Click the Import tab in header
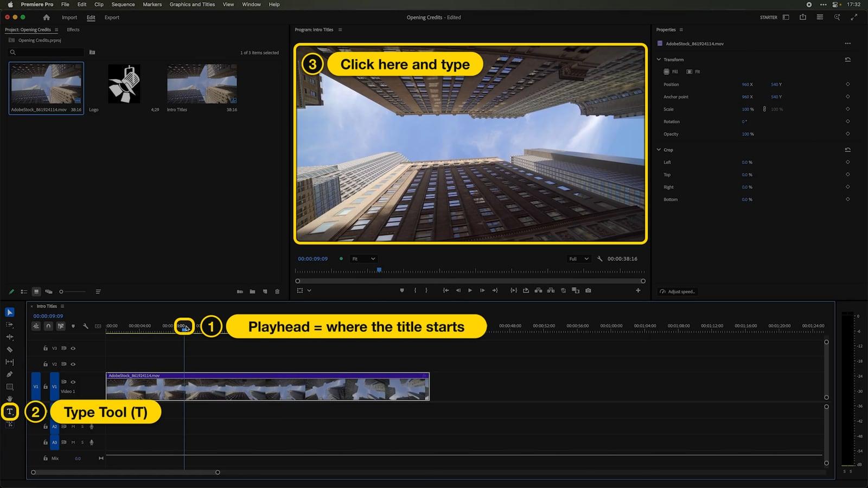The height and width of the screenshot is (488, 868). [x=69, y=17]
